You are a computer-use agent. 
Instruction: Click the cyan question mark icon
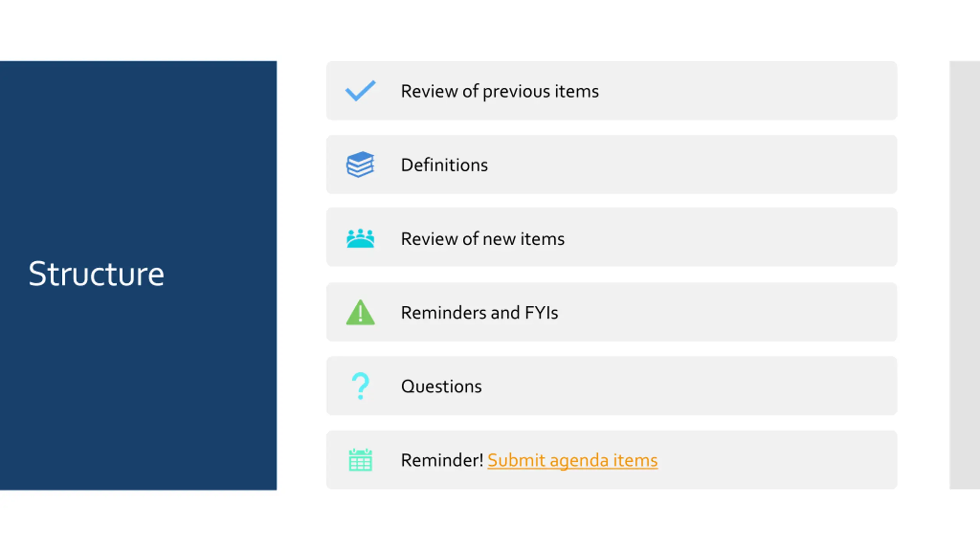point(360,386)
